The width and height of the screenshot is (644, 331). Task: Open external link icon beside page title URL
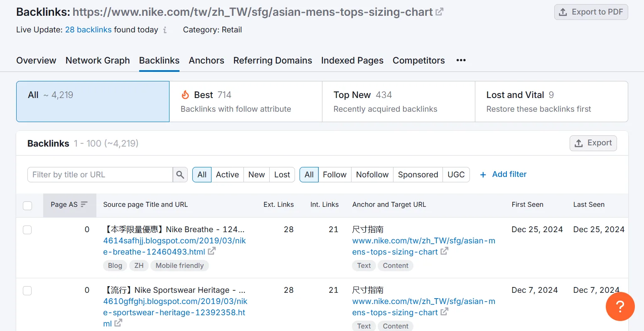[x=439, y=12]
